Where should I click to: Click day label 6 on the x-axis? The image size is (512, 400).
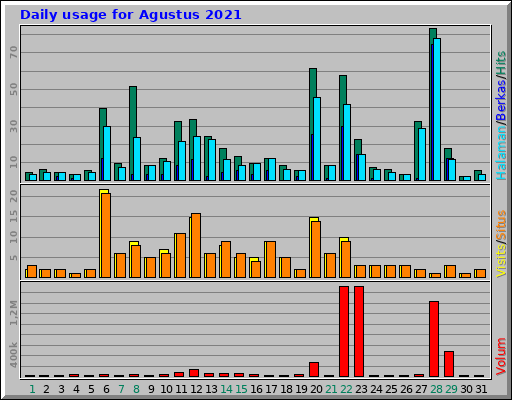[x=106, y=389]
